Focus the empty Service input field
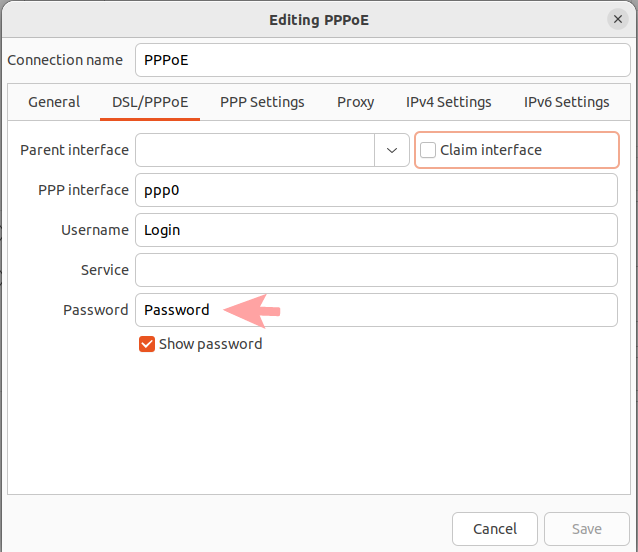This screenshot has height=552, width=638. click(x=376, y=270)
